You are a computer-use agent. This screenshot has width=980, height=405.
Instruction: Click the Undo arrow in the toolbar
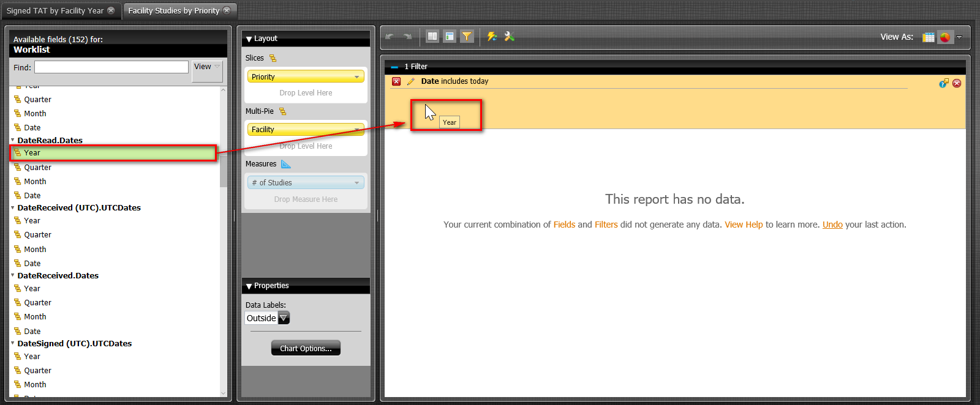tap(390, 37)
